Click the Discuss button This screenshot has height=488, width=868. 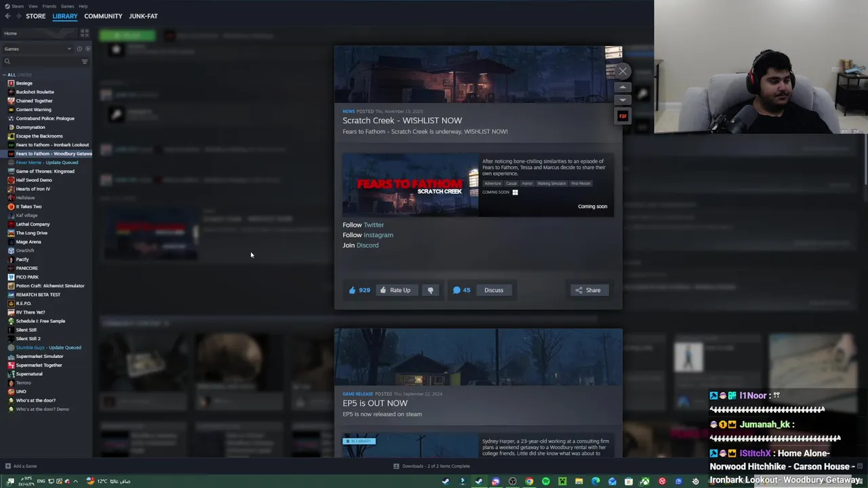click(494, 290)
